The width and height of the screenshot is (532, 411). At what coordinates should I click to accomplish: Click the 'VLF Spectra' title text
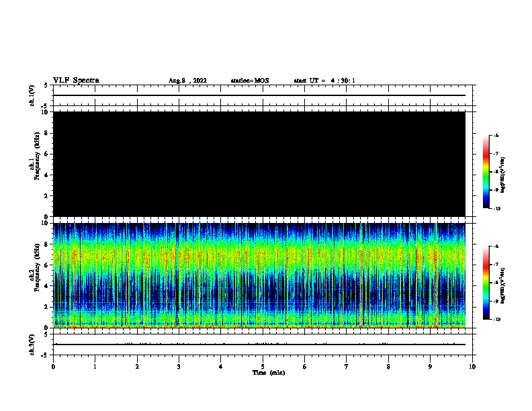coord(76,81)
